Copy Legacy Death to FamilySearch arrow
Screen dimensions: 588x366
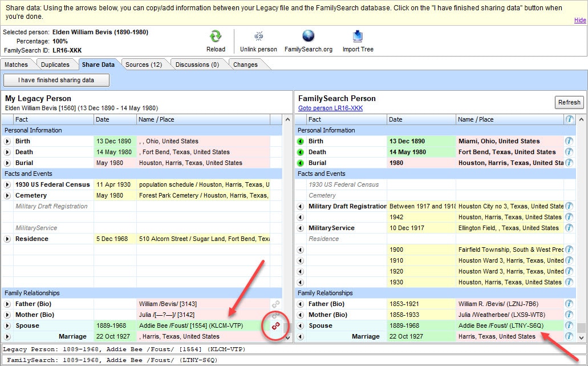[x=7, y=152]
